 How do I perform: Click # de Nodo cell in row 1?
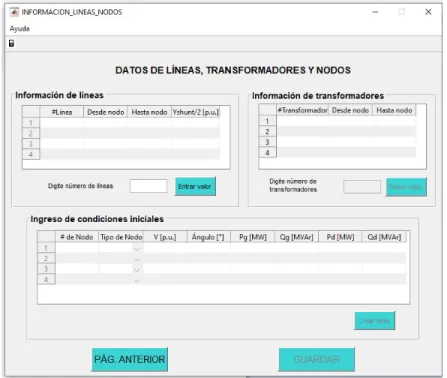pyautogui.click(x=77, y=248)
